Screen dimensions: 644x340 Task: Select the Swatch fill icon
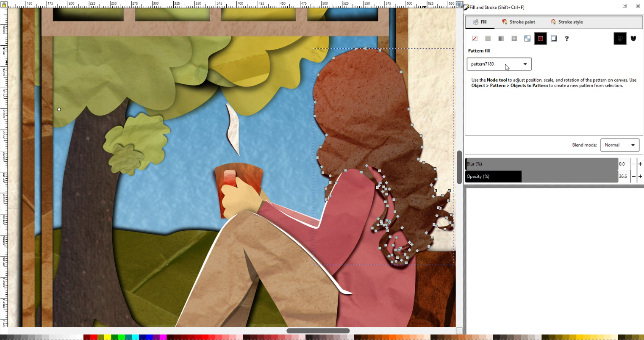(553, 39)
